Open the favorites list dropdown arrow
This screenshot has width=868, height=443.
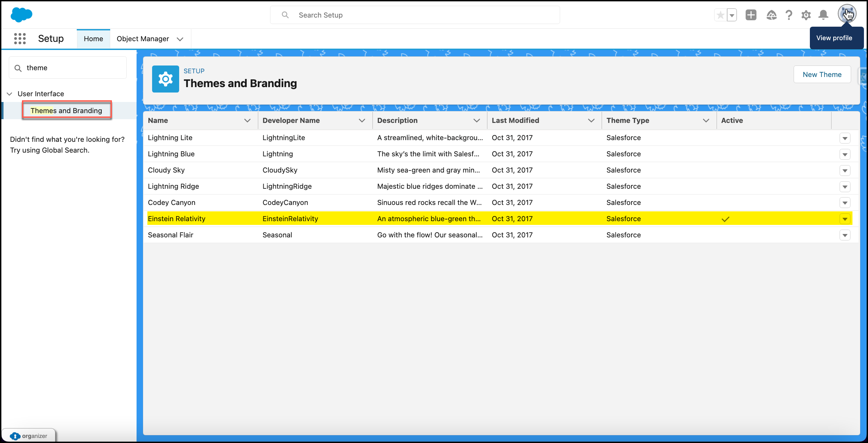[732, 15]
